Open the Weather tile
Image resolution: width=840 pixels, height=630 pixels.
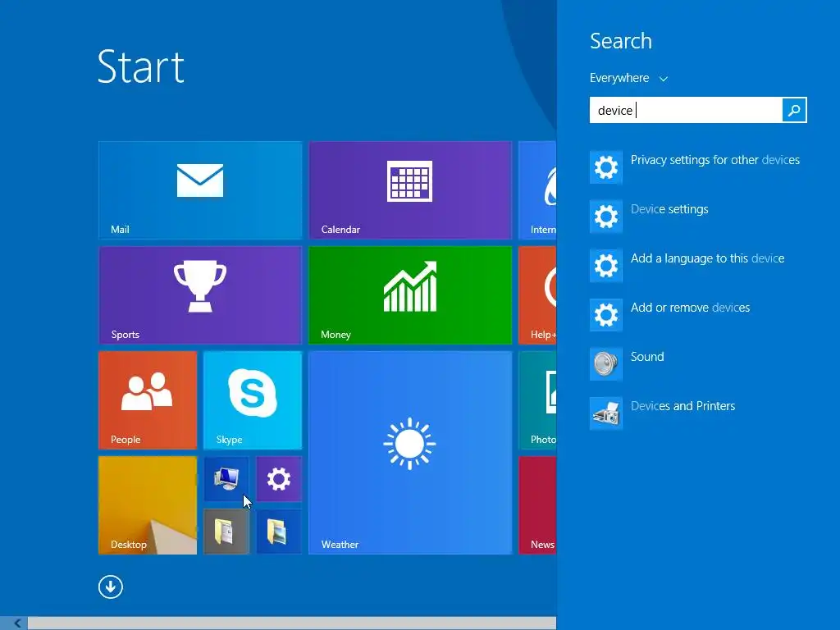tap(410, 453)
